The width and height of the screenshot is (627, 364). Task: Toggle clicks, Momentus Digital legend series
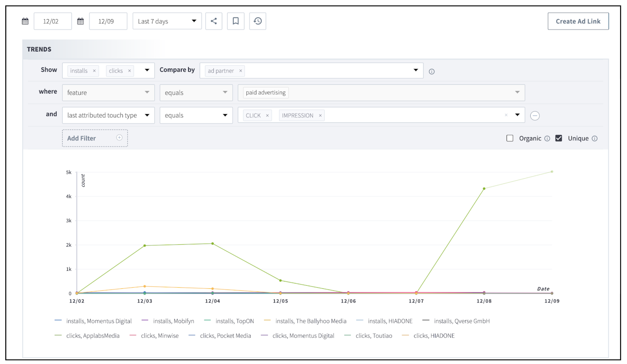pyautogui.click(x=298, y=336)
